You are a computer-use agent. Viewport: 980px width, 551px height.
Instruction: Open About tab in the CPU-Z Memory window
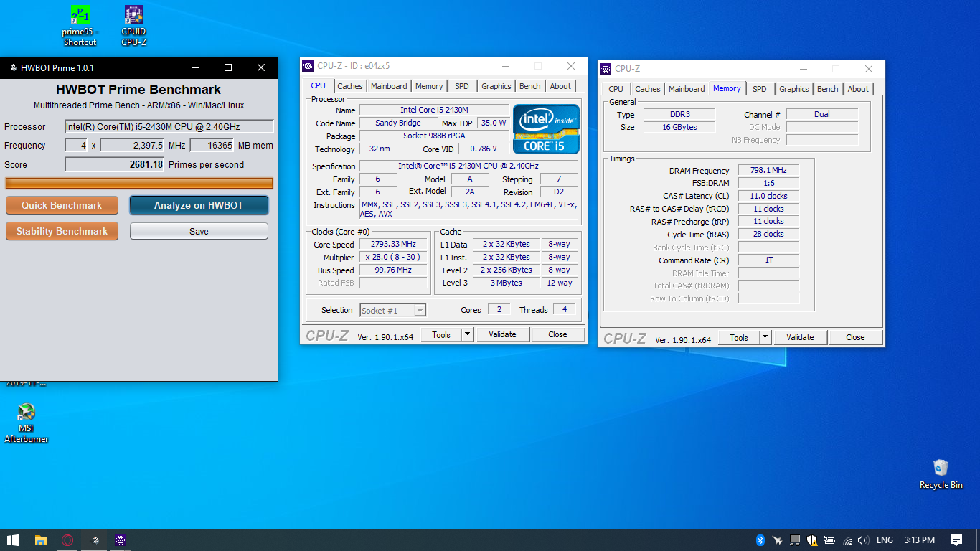pos(858,89)
